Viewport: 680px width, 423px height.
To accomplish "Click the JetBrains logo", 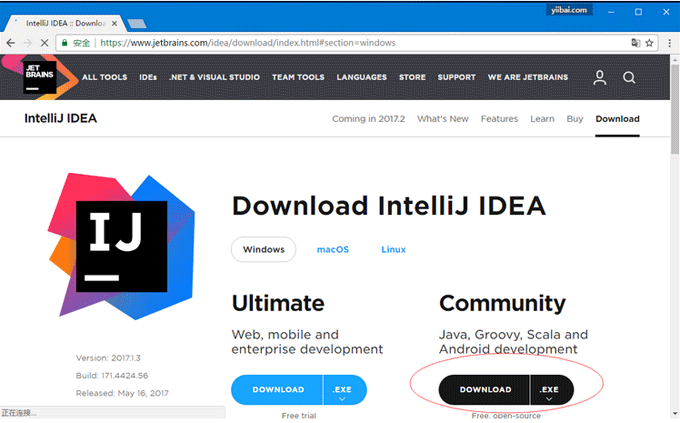I will tap(41, 77).
